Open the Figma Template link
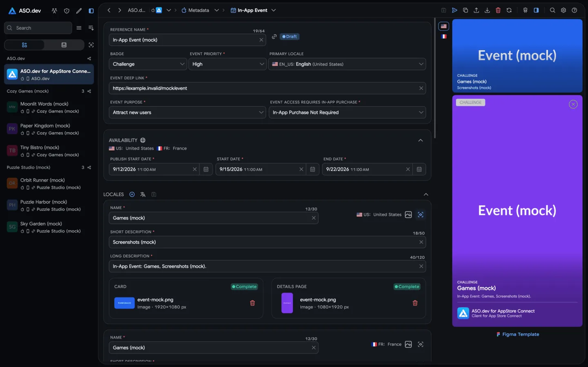This screenshot has width=588, height=367. tap(517, 334)
